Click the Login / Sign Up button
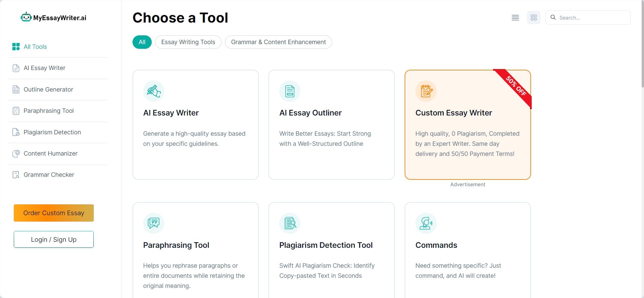Viewport: 644px width, 298px height. tap(54, 239)
